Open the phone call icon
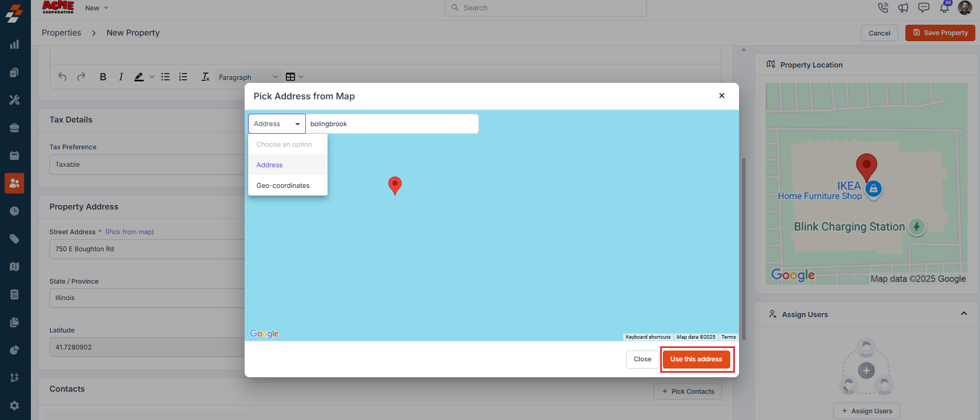The image size is (980, 420). pyautogui.click(x=883, y=8)
